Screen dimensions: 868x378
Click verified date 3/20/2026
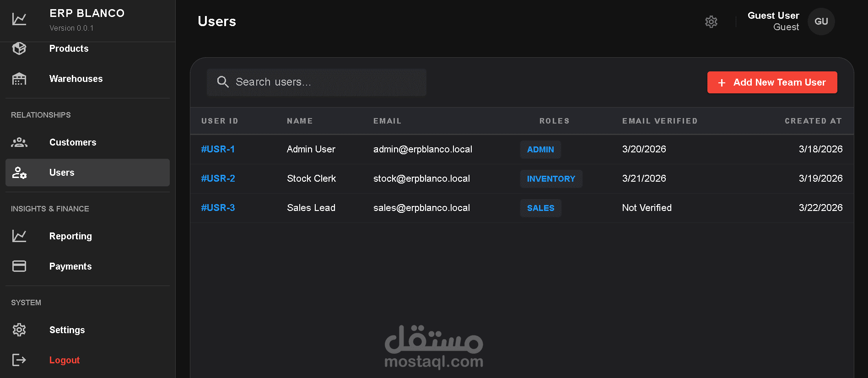(x=644, y=149)
